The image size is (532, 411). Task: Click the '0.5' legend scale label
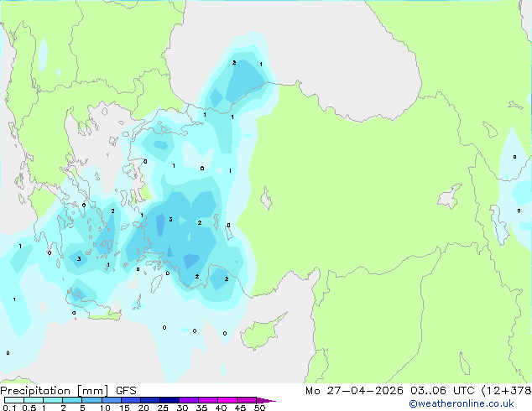(x=29, y=408)
